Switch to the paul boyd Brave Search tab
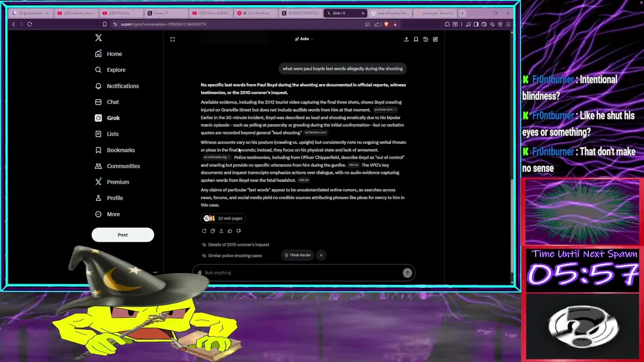The image size is (644, 362). click(x=435, y=13)
